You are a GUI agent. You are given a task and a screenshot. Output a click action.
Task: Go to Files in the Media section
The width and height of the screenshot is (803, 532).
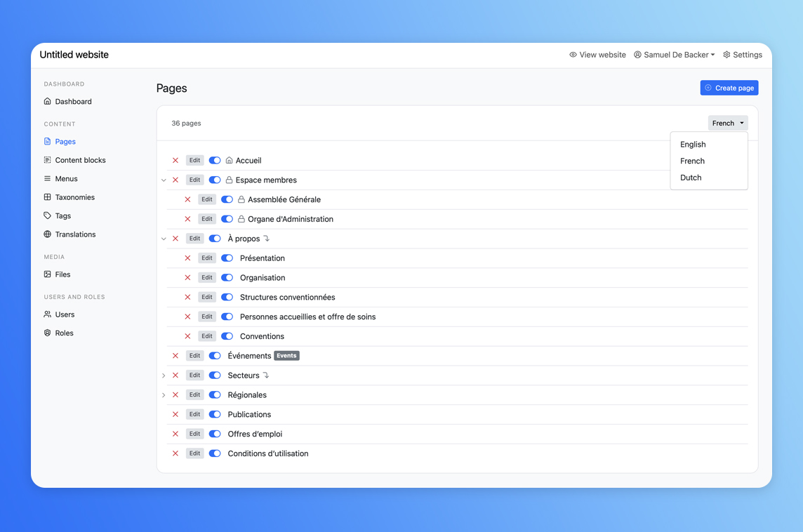tap(62, 274)
